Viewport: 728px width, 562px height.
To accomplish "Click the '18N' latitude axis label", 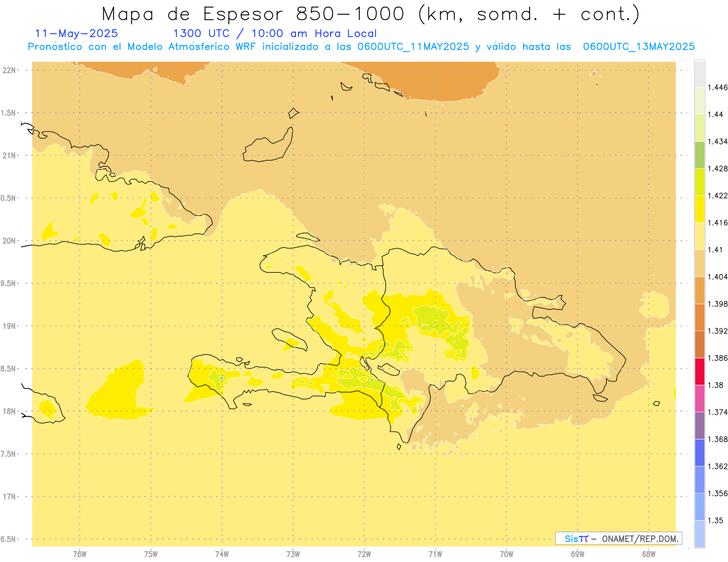I will (x=9, y=412).
